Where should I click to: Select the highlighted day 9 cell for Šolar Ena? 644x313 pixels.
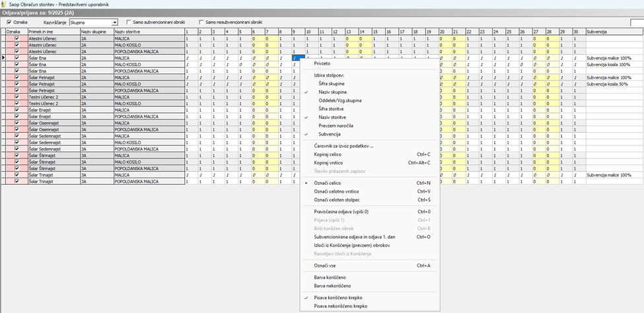[298, 58]
